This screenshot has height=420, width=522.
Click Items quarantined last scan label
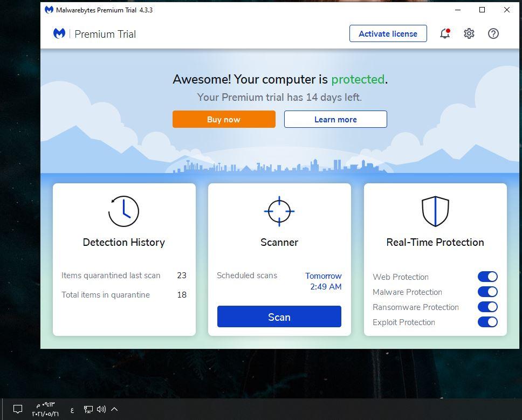111,276
